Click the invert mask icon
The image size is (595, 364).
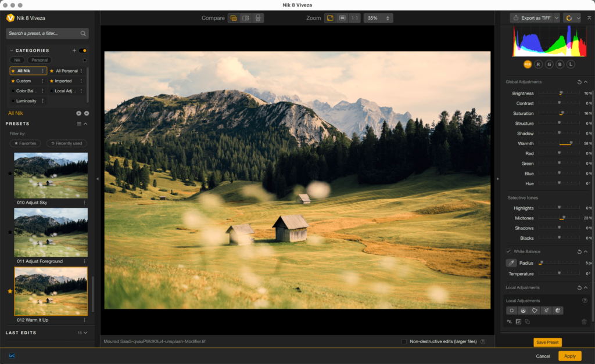click(518, 322)
